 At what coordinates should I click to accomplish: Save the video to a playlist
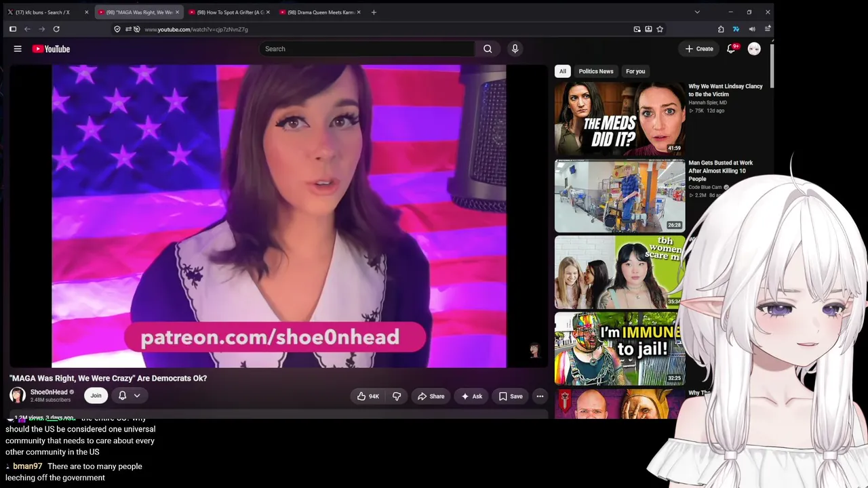[511, 396]
